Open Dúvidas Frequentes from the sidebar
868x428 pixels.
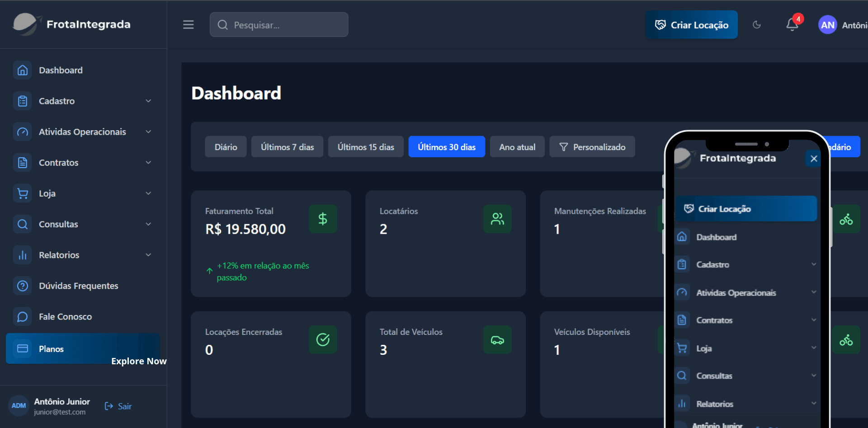click(78, 286)
